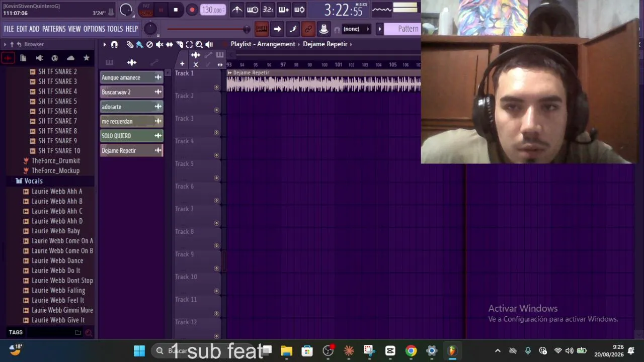Open the HELP menu
Image resolution: width=644 pixels, height=362 pixels.
[132, 29]
